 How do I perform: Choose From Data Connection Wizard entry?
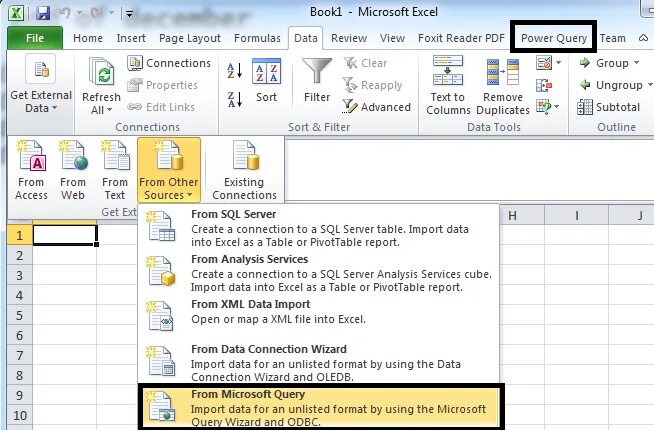click(x=318, y=363)
